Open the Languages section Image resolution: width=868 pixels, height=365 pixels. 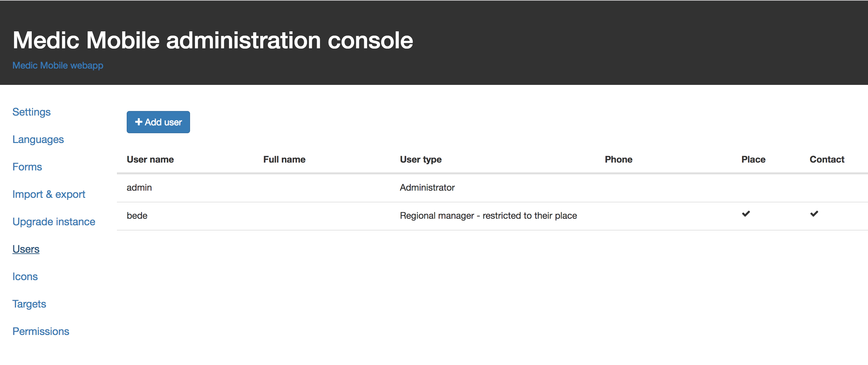38,139
